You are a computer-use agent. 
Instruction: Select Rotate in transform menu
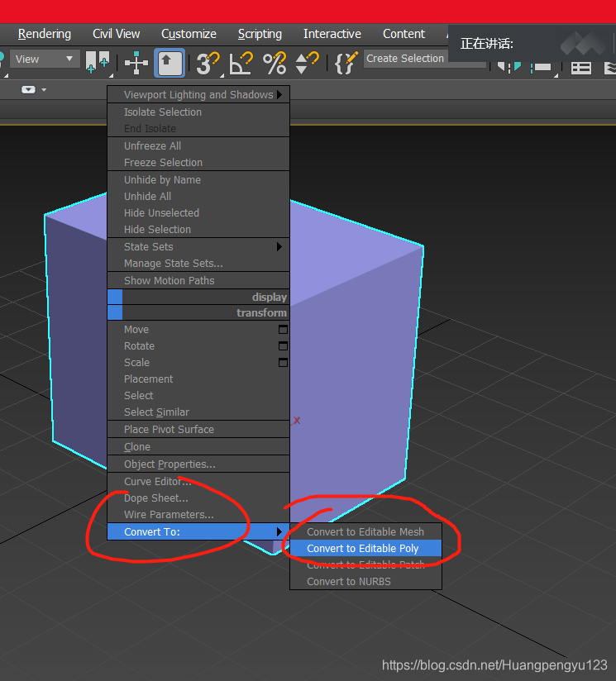[139, 346]
